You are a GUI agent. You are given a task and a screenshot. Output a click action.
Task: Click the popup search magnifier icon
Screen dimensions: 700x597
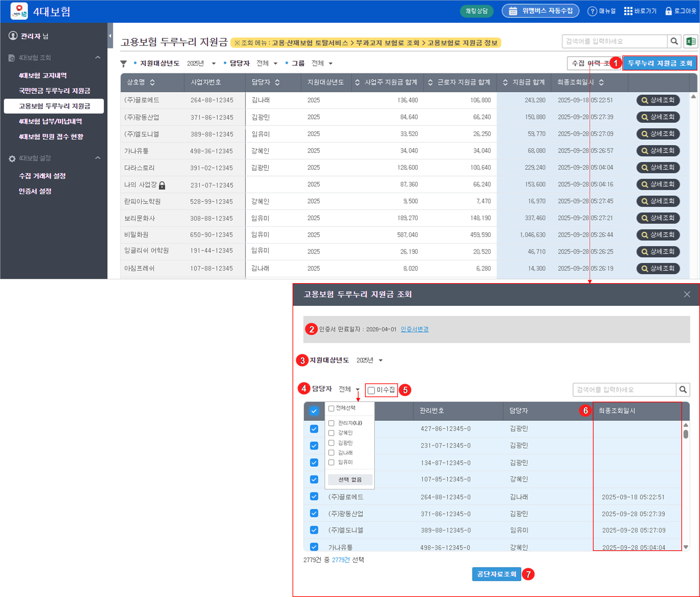coord(683,390)
